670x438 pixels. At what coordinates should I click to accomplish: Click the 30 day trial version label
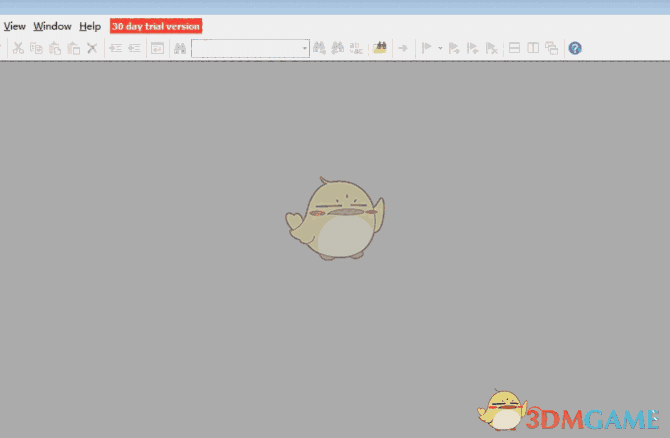(x=155, y=26)
